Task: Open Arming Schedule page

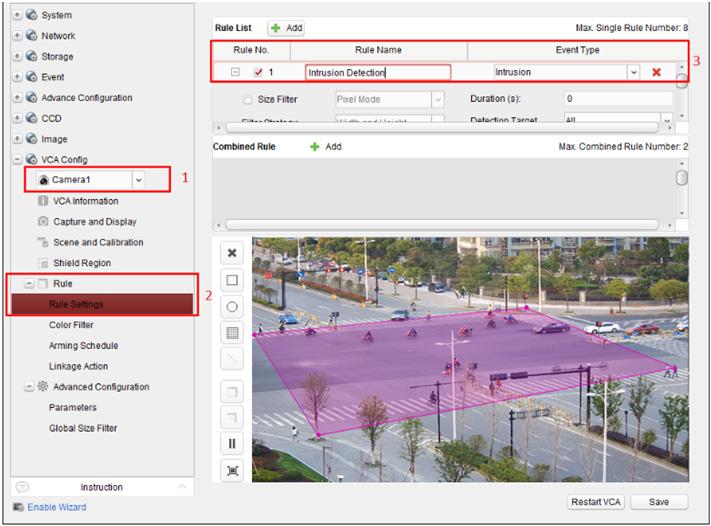Action: [83, 346]
